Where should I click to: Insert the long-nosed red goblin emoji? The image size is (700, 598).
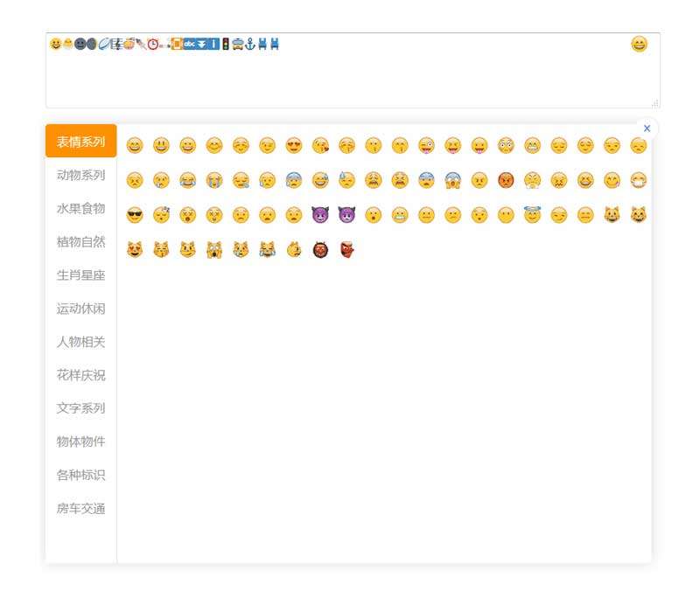coord(346,250)
